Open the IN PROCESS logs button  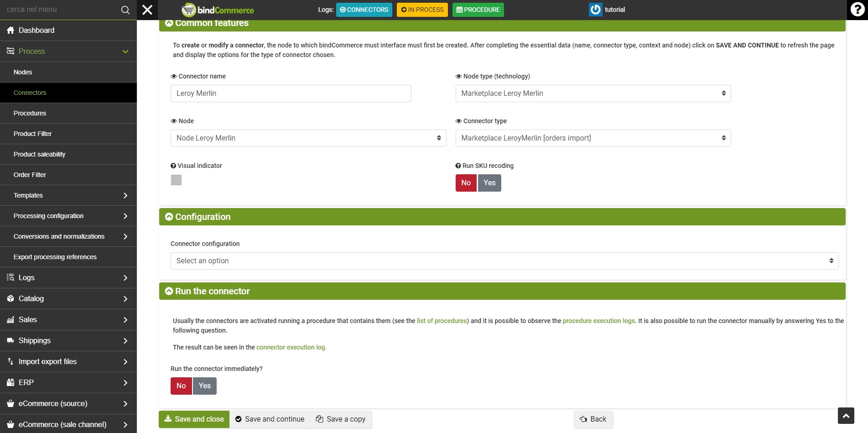coord(422,10)
